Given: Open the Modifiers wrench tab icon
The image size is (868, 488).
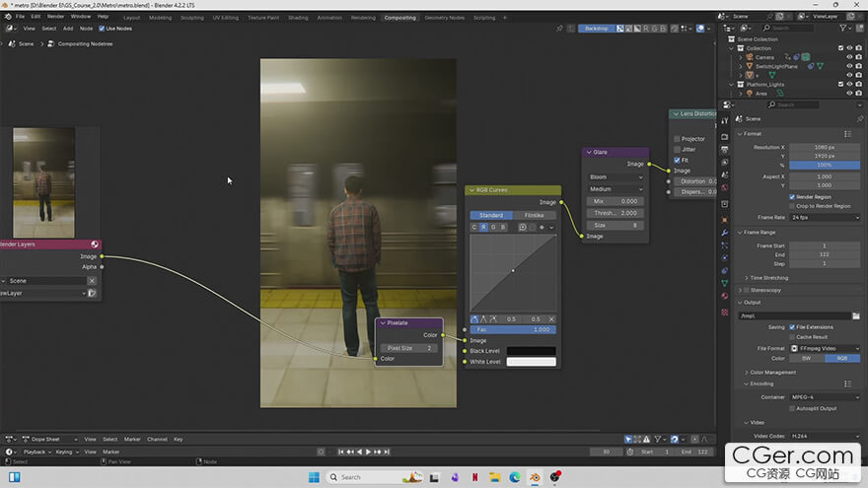Looking at the screenshot, I should (x=725, y=233).
